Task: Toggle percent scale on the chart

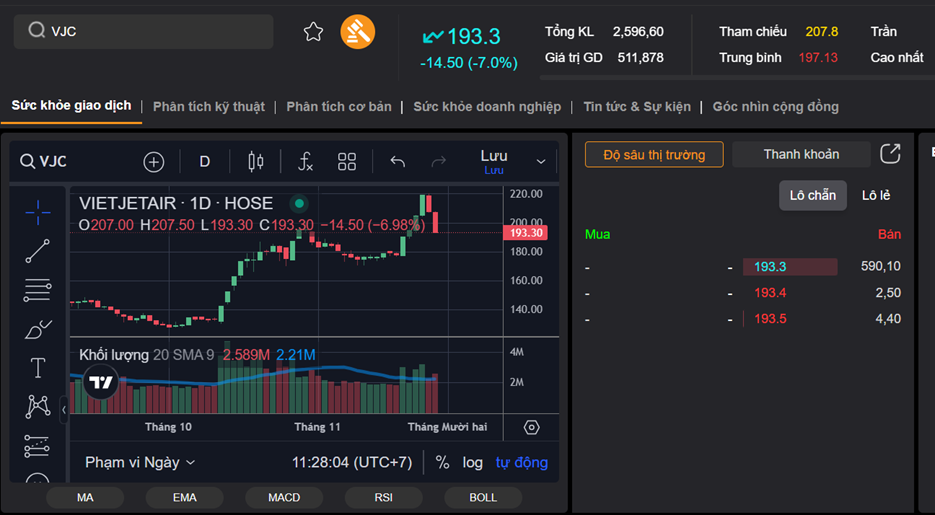Action: click(x=442, y=462)
